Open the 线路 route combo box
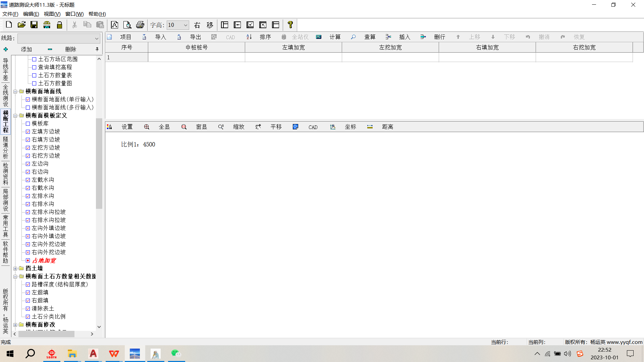 [97, 39]
